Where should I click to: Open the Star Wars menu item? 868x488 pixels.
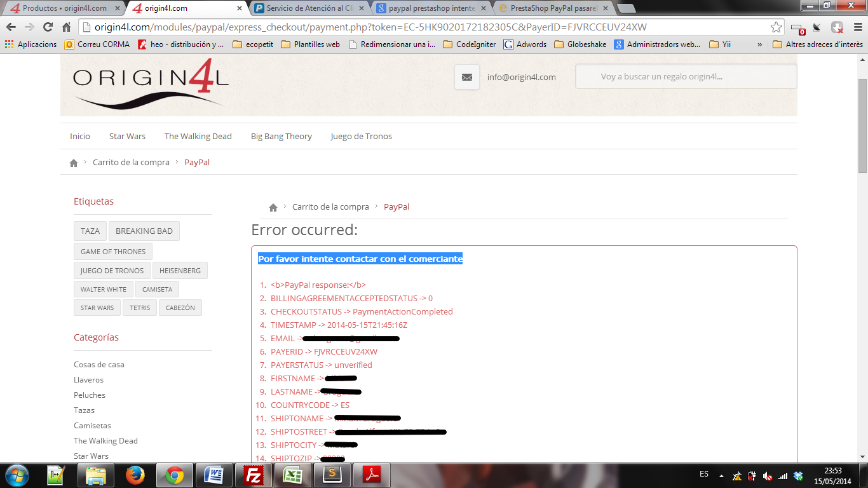[127, 137]
